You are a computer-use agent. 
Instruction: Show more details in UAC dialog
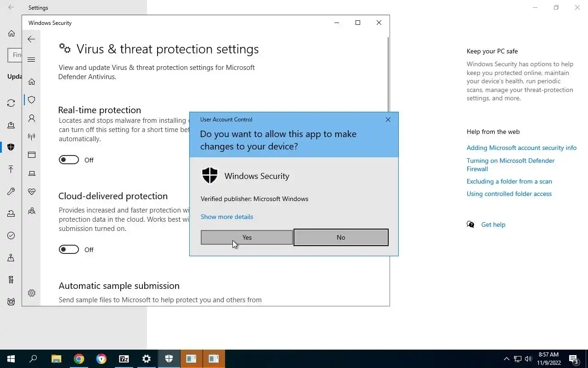pos(227,217)
